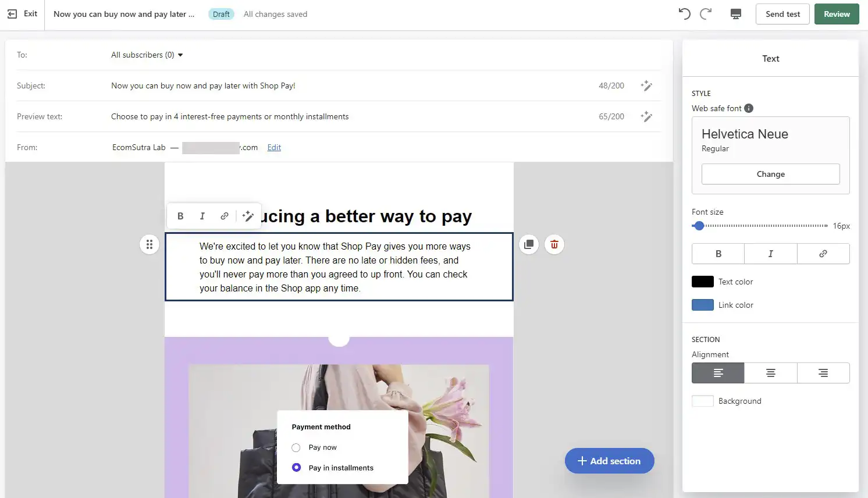The height and width of the screenshot is (498, 868).
Task: Select Pay in installments radio option
Action: pos(296,468)
